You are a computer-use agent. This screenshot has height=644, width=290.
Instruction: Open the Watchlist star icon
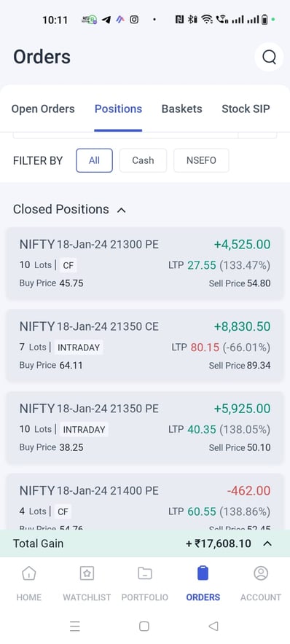point(87,573)
